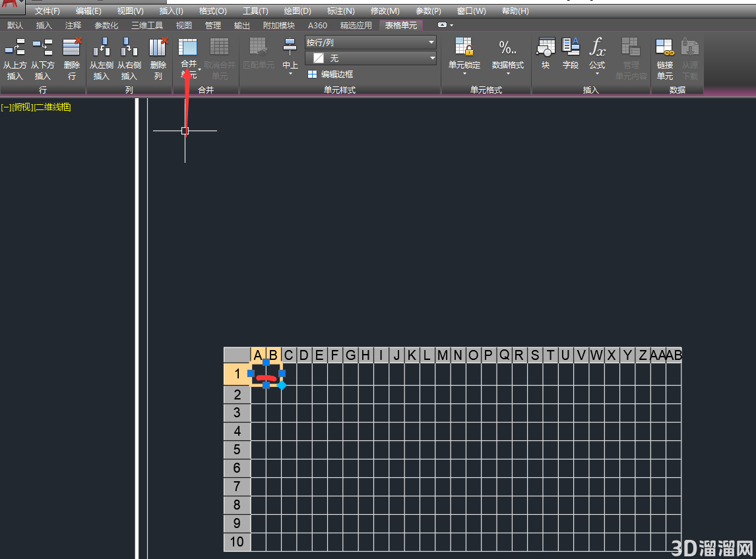Insert a Formula fx icon
This screenshot has height=559, width=756.
point(597,47)
